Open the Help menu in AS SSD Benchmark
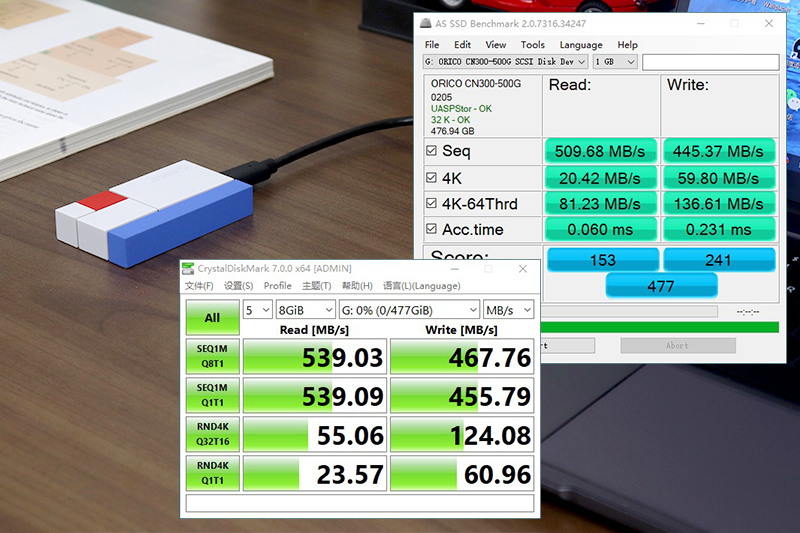This screenshot has width=800, height=533. coord(628,45)
